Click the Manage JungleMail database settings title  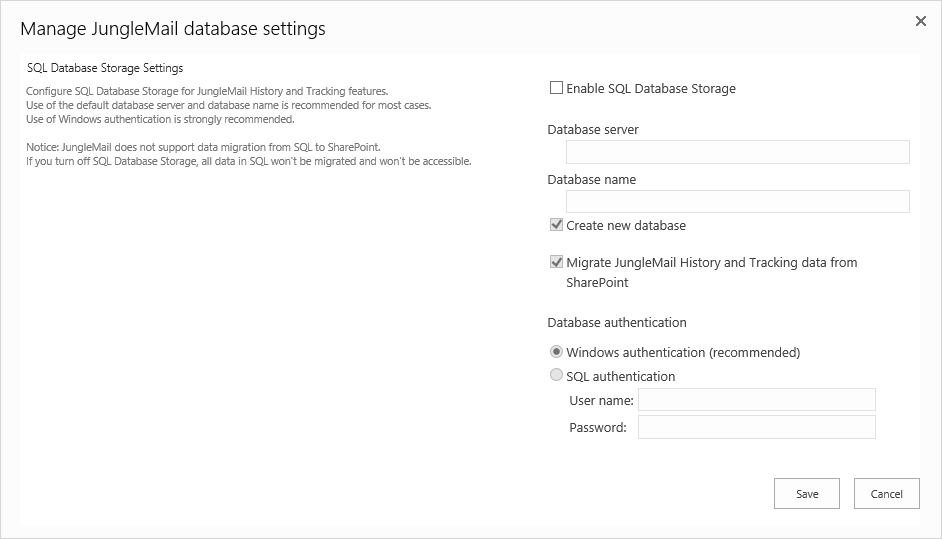(x=173, y=29)
